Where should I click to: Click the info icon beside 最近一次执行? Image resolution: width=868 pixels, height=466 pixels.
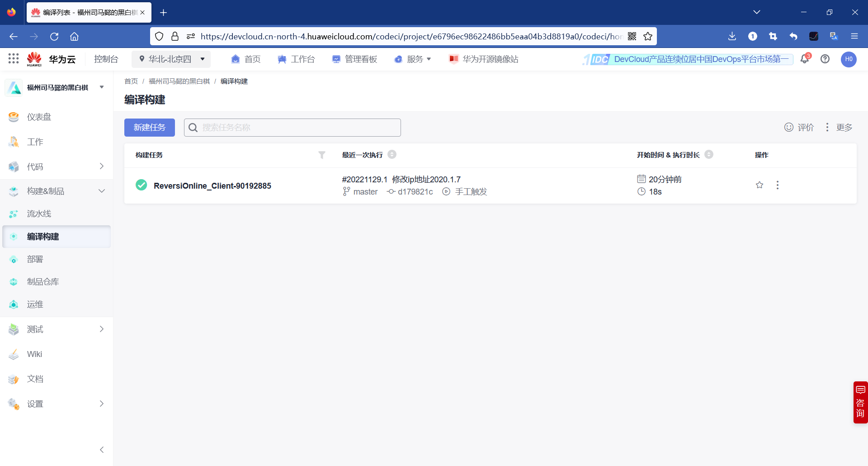pos(392,154)
